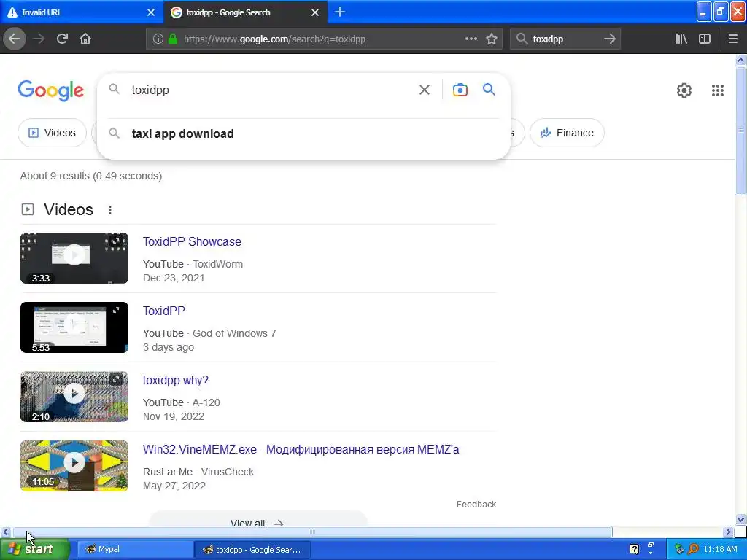Click the forward navigation arrow
Image resolution: width=747 pixels, height=560 pixels.
point(39,39)
